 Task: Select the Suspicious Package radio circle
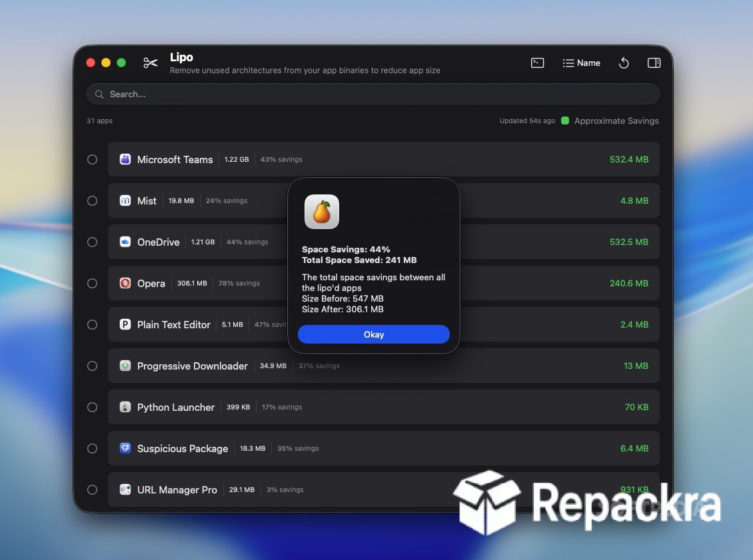tap(92, 448)
